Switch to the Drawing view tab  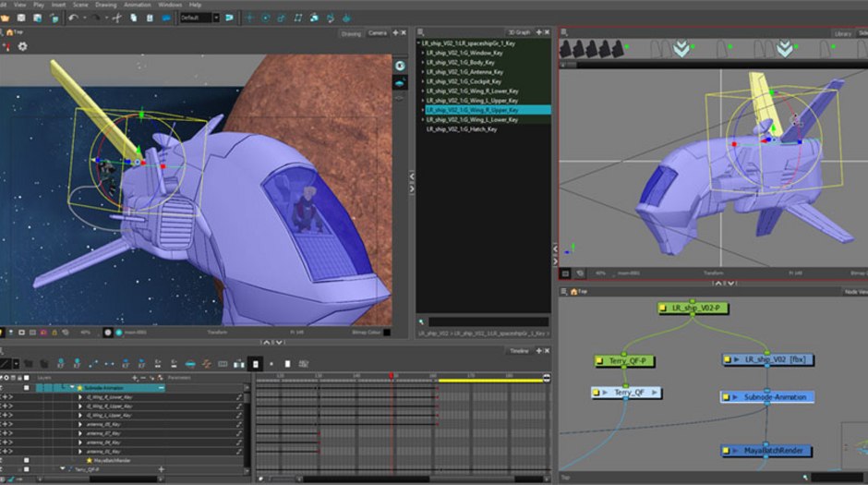click(351, 34)
